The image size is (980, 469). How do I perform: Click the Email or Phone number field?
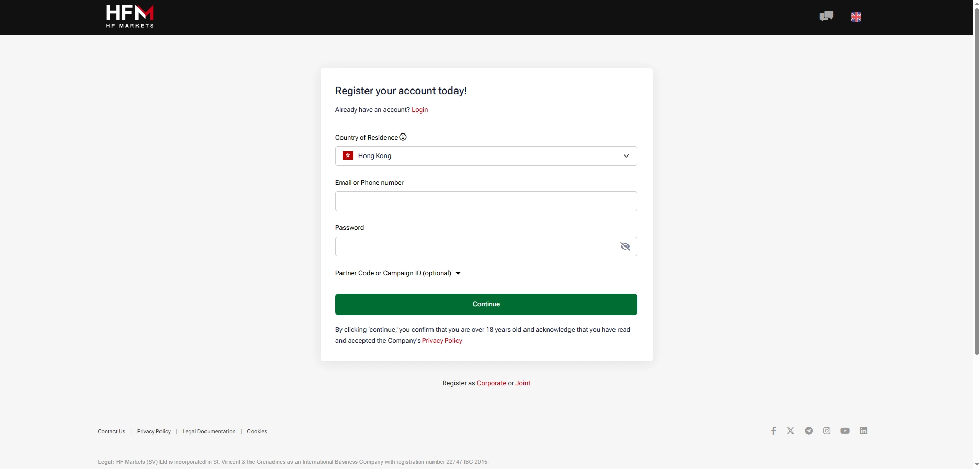tap(486, 201)
